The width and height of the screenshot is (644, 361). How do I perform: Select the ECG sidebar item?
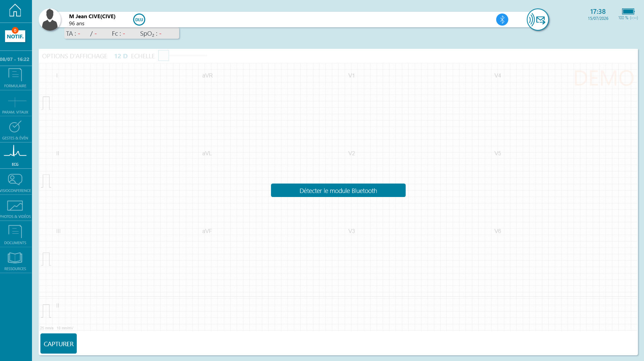pos(15,156)
